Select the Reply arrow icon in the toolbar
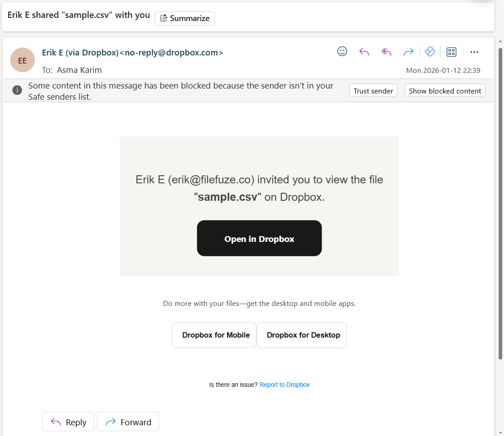Viewport: 504px width, 436px height. pos(364,52)
